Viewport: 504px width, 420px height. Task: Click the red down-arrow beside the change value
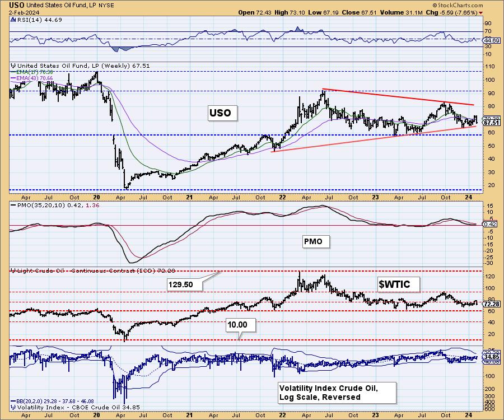[480, 13]
